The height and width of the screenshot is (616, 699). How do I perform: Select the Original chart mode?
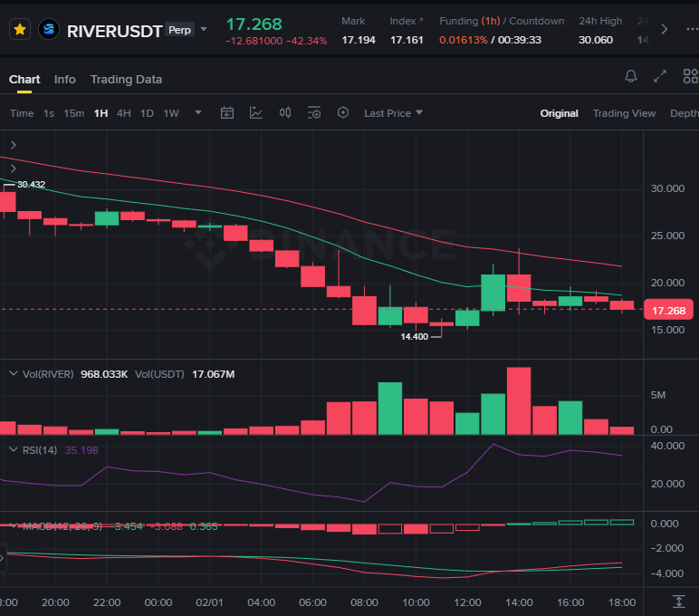pos(559,113)
